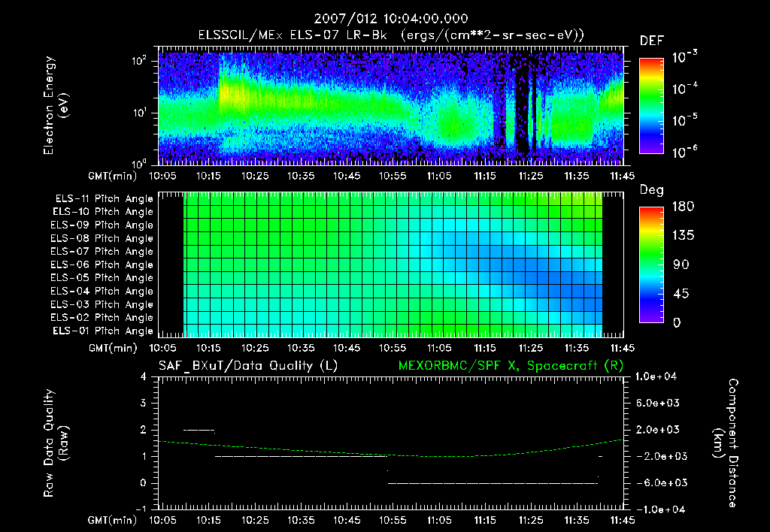
Task: Click the timestamp title 2007/012 10:04:00.000
Action: 391,19
